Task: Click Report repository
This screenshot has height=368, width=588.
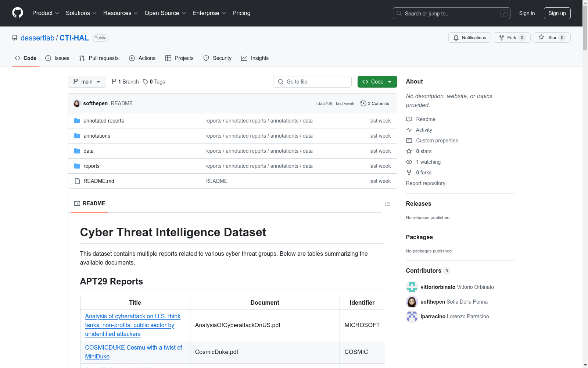Action: pos(426,183)
